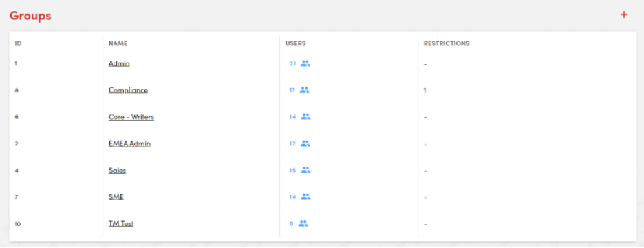Image resolution: width=644 pixels, height=248 pixels.
Task: Add a new group with plus icon
Action: pos(624,14)
